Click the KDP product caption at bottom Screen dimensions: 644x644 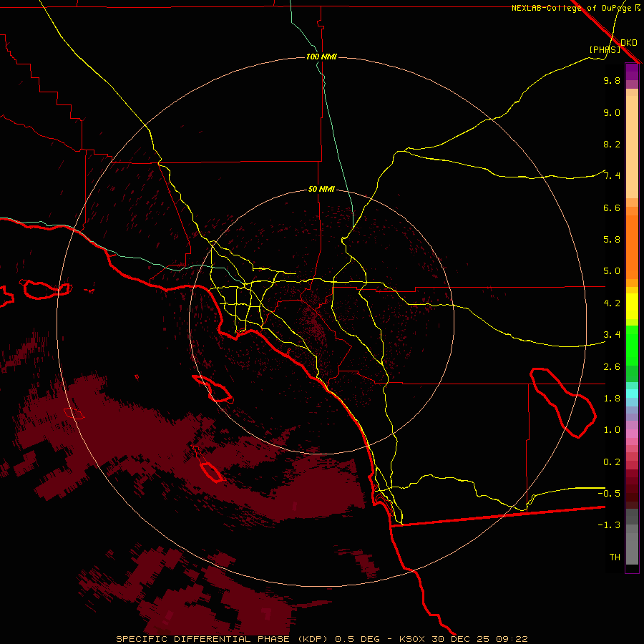click(321, 639)
